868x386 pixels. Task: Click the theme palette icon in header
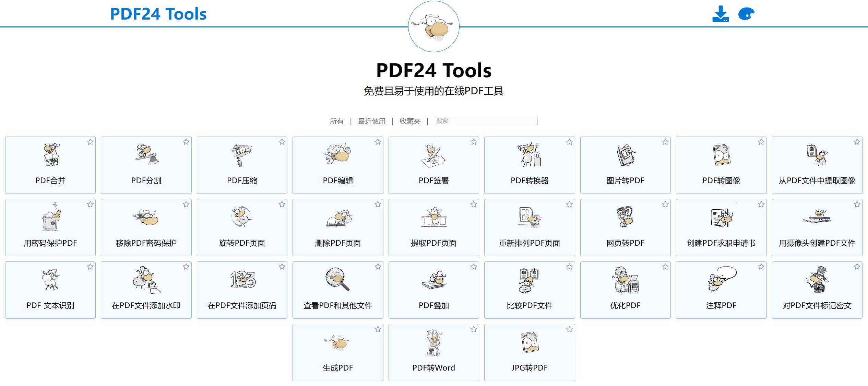pyautogui.click(x=746, y=14)
